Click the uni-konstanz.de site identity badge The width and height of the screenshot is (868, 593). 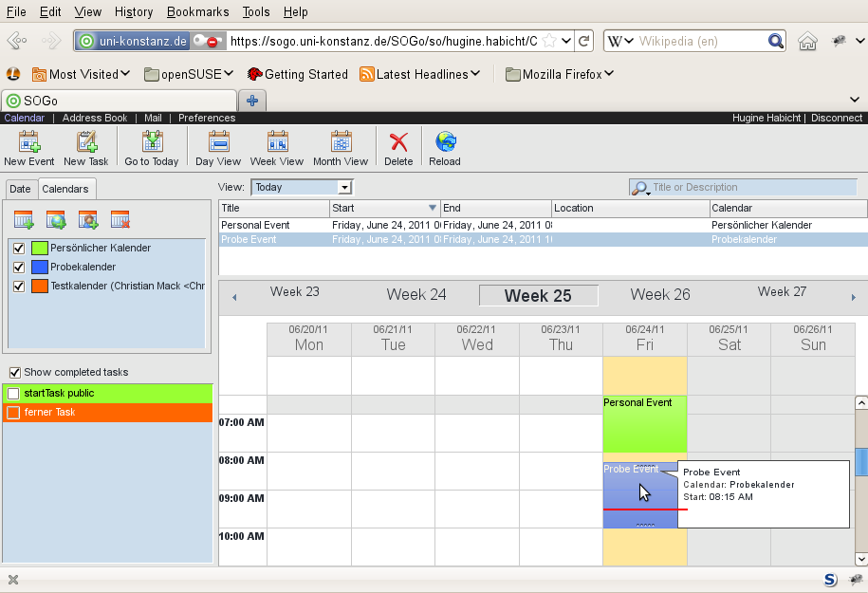133,41
